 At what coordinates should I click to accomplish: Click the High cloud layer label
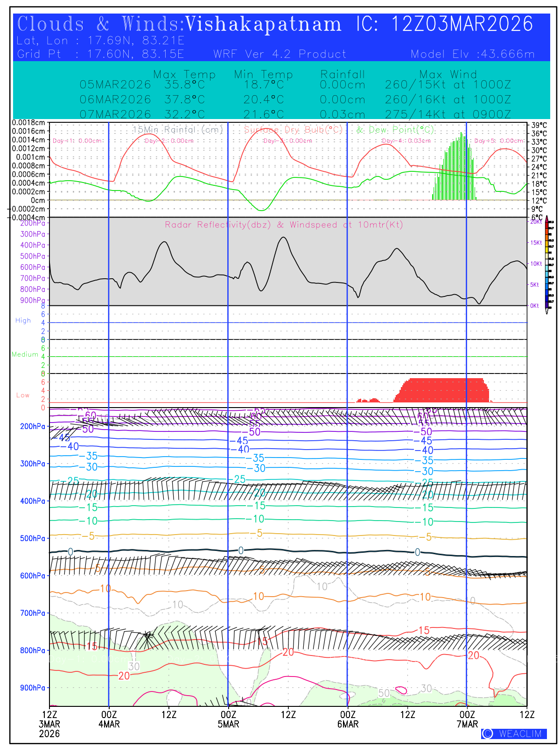coord(23,321)
